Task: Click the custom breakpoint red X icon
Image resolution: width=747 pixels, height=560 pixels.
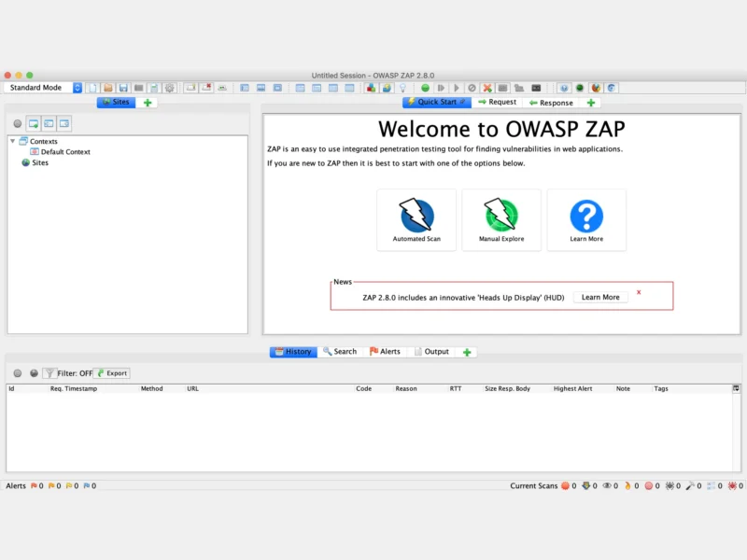Action: (x=487, y=88)
